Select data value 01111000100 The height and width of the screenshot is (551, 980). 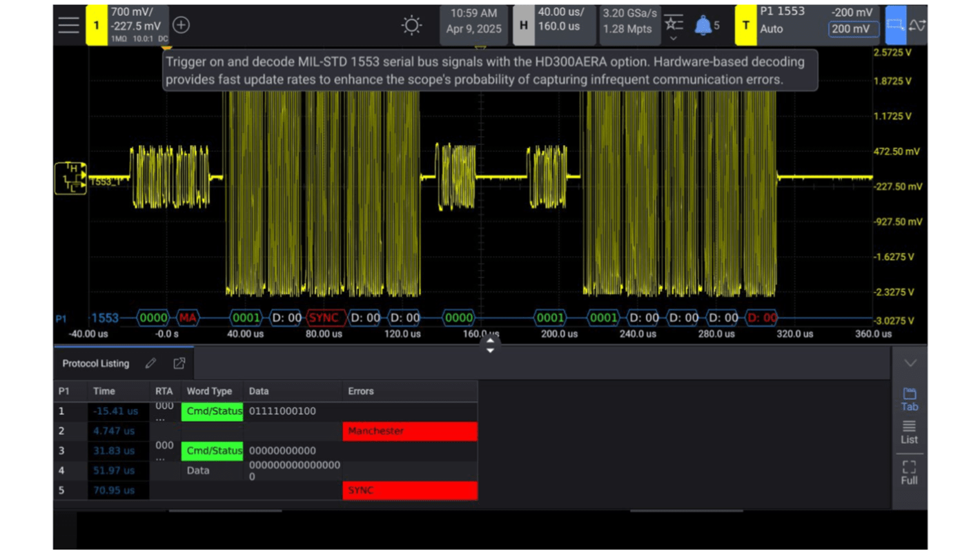point(282,411)
